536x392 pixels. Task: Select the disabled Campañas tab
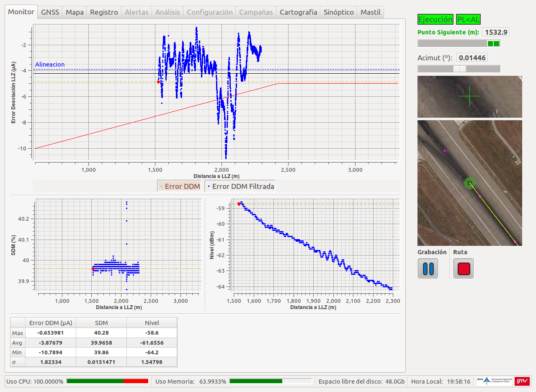(256, 12)
